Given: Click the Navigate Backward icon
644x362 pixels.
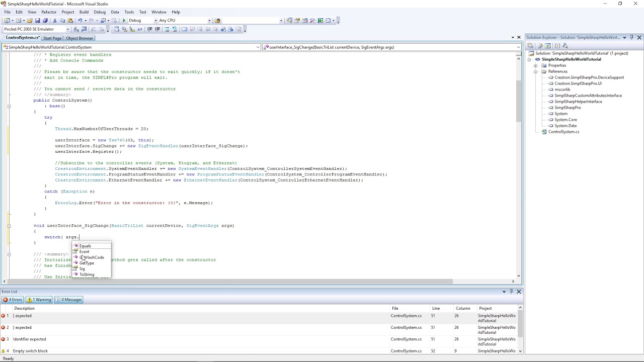Looking at the screenshot, I should coord(103,21).
